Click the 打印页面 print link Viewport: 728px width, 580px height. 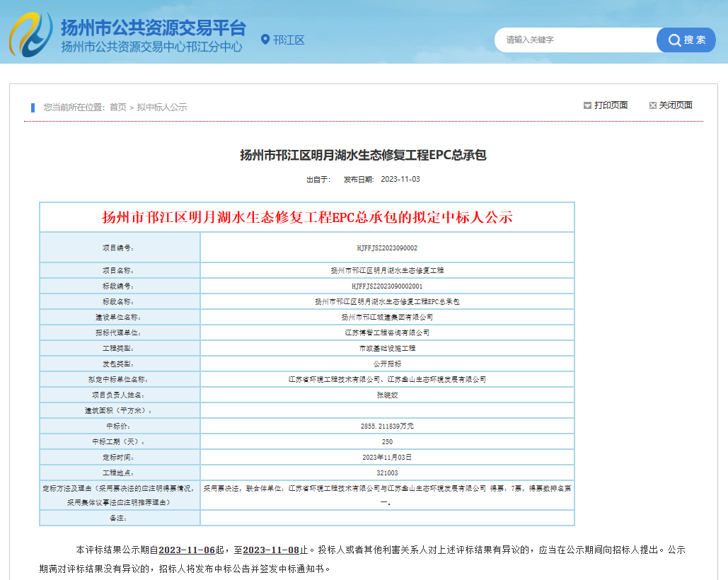611,105
